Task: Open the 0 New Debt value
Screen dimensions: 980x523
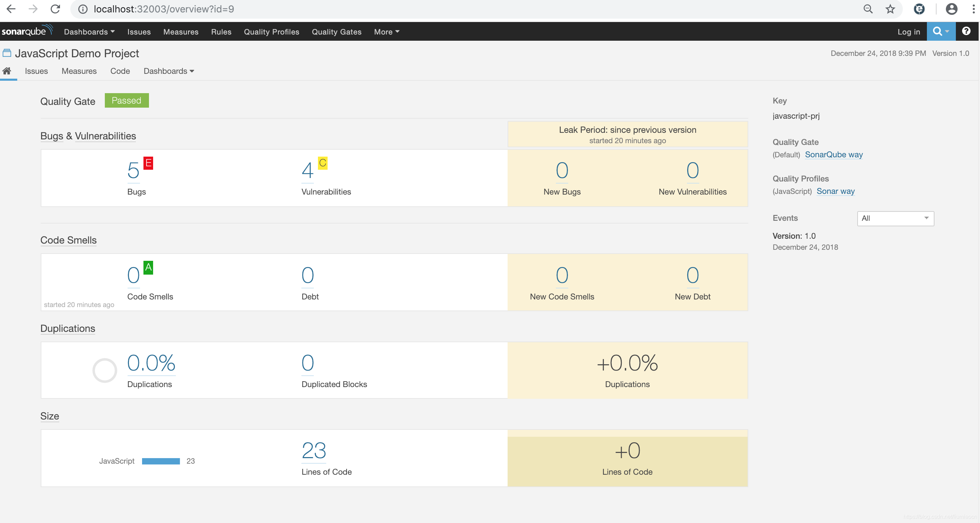Action: [692, 275]
